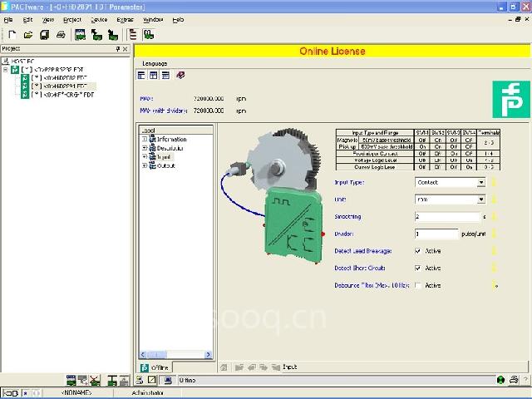Click the Save project disk icon
The width and height of the screenshot is (532, 399).
[x=44, y=35]
